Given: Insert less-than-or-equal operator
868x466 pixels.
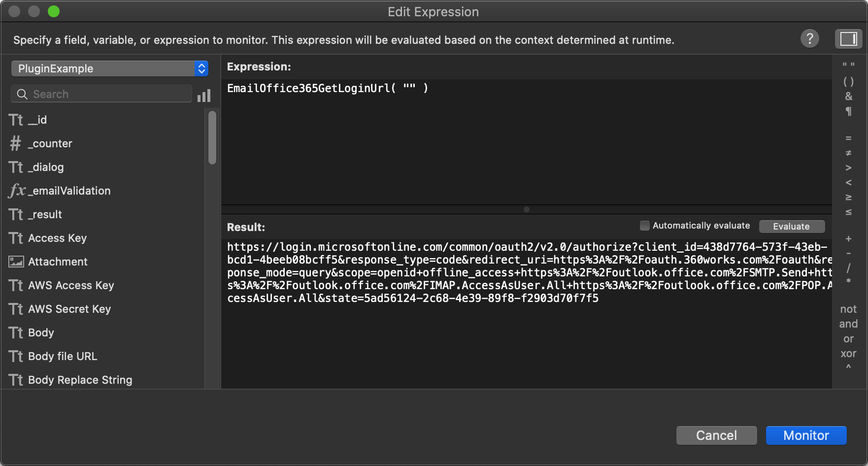Looking at the screenshot, I should pyautogui.click(x=848, y=212).
